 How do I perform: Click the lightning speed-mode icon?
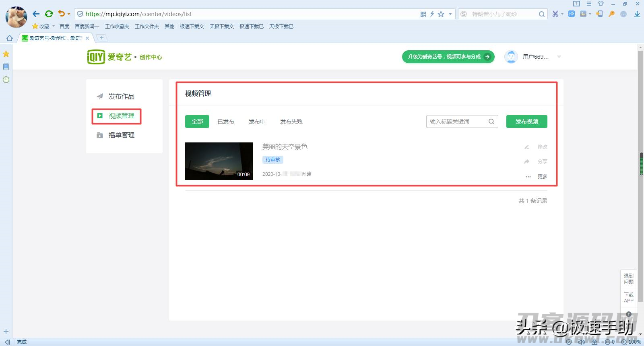click(x=432, y=14)
